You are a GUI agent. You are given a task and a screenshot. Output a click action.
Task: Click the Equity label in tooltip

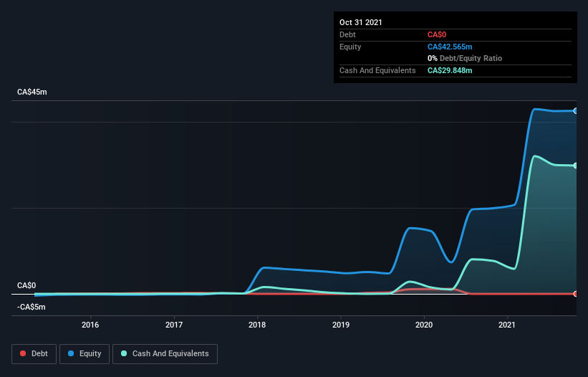click(x=350, y=47)
